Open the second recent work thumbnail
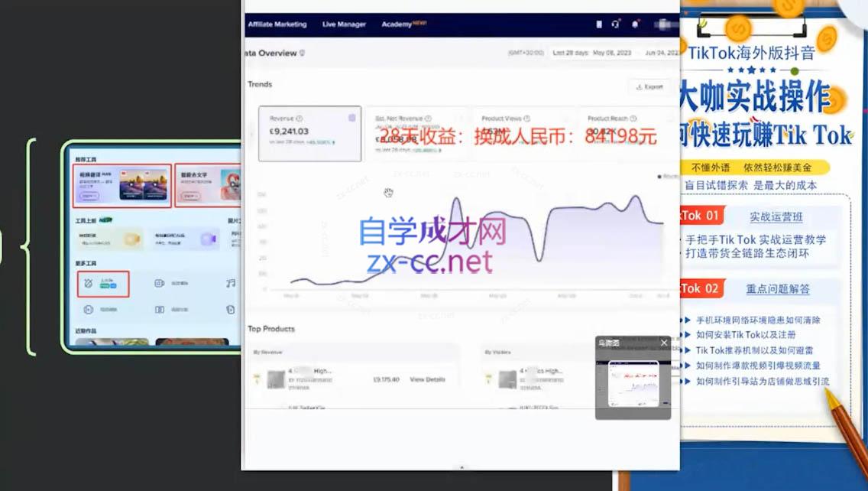 (x=192, y=342)
